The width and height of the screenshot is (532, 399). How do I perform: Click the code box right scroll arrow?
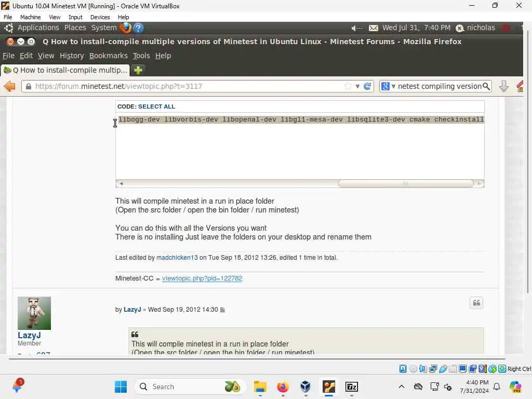478,183
